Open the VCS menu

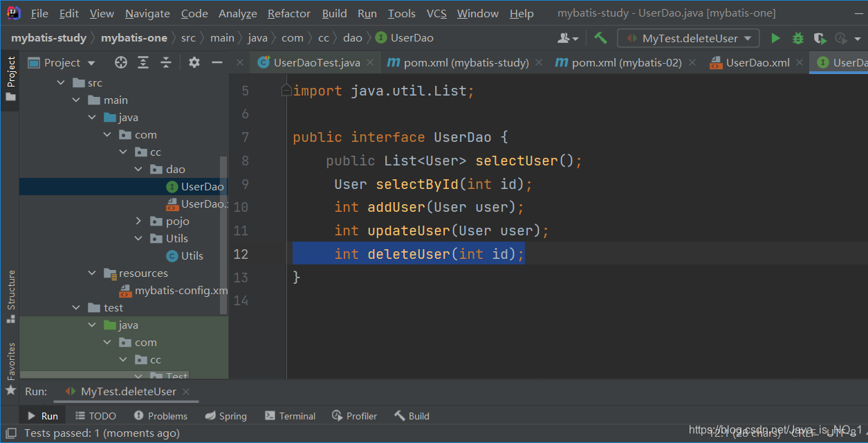pos(436,13)
